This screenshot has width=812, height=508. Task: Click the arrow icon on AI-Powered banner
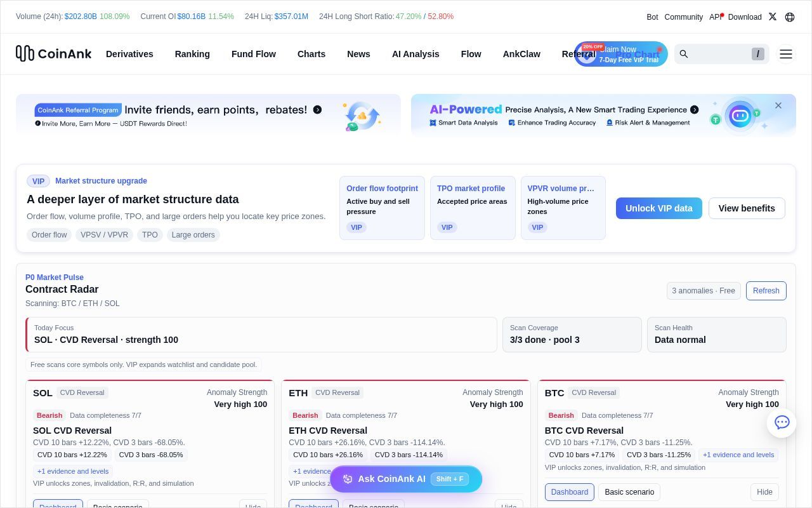(695, 110)
